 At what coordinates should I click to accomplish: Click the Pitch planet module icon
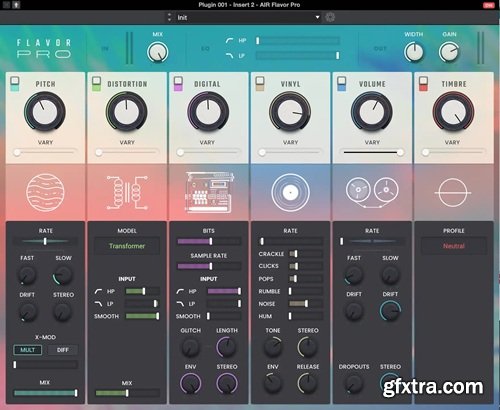coord(45,192)
